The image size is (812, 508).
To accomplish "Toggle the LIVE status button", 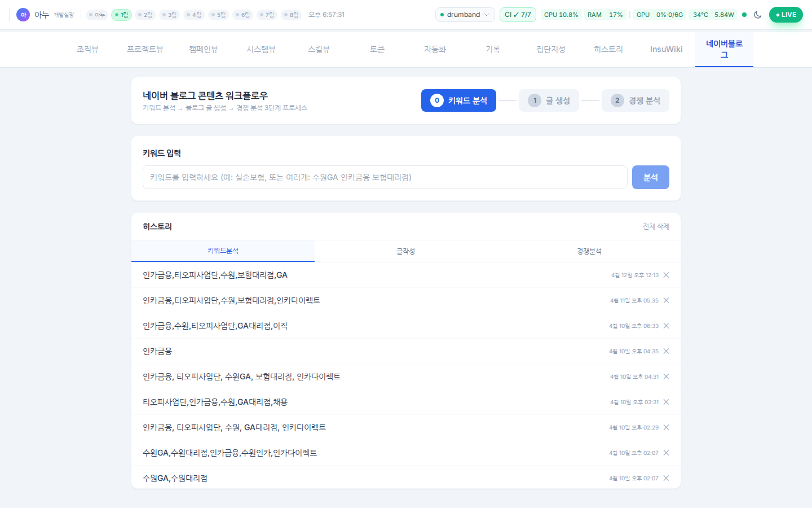I will [785, 15].
